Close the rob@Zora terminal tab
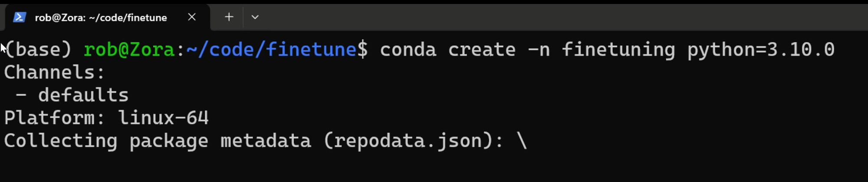Screen dimensions: 868x182 click(x=192, y=17)
